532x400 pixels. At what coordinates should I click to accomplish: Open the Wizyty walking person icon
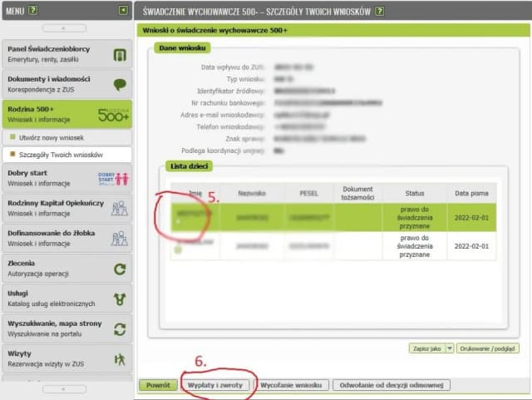click(120, 358)
